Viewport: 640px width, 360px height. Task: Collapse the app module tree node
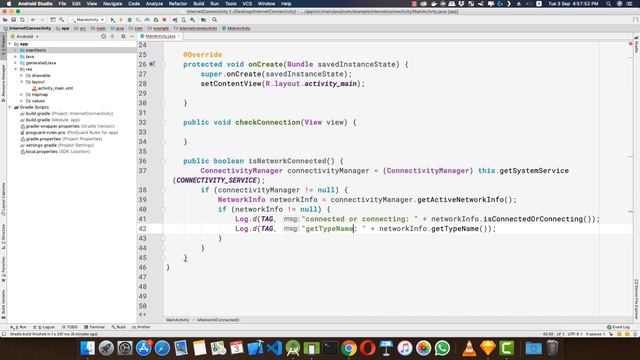pos(10,44)
